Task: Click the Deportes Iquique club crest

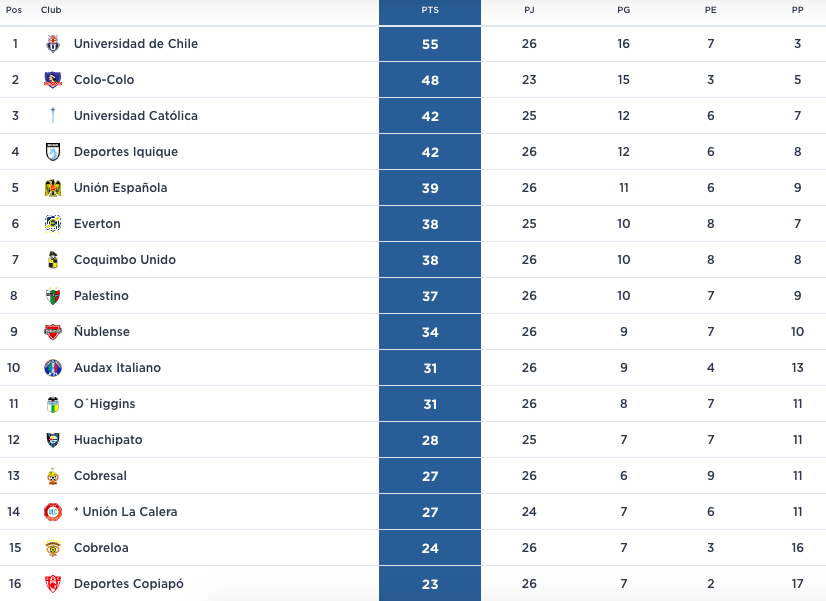Action: pyautogui.click(x=53, y=152)
